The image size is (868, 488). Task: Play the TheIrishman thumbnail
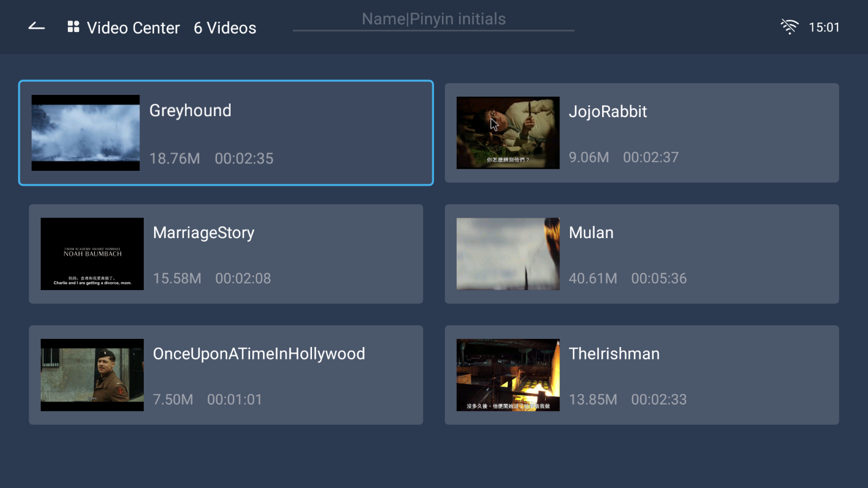(508, 375)
